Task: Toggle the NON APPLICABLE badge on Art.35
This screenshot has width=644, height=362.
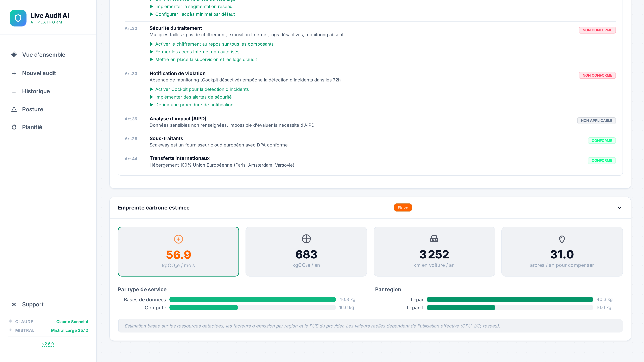Action: (x=596, y=120)
